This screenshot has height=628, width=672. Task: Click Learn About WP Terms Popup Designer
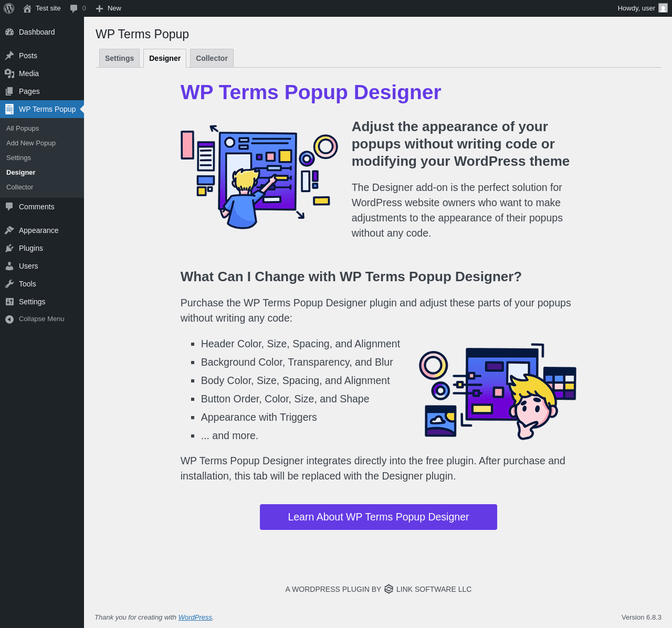(379, 517)
